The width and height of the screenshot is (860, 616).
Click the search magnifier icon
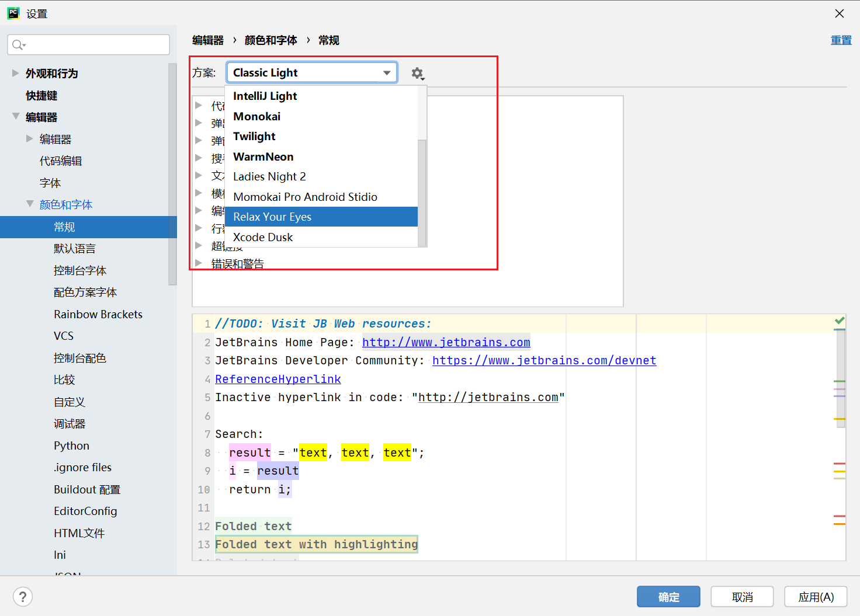(x=18, y=45)
